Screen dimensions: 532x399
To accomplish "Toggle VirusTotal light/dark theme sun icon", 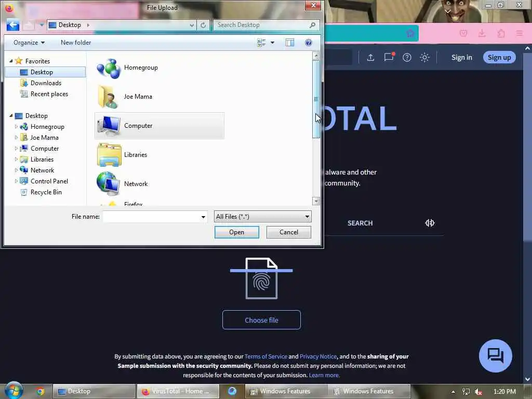I will click(x=424, y=57).
